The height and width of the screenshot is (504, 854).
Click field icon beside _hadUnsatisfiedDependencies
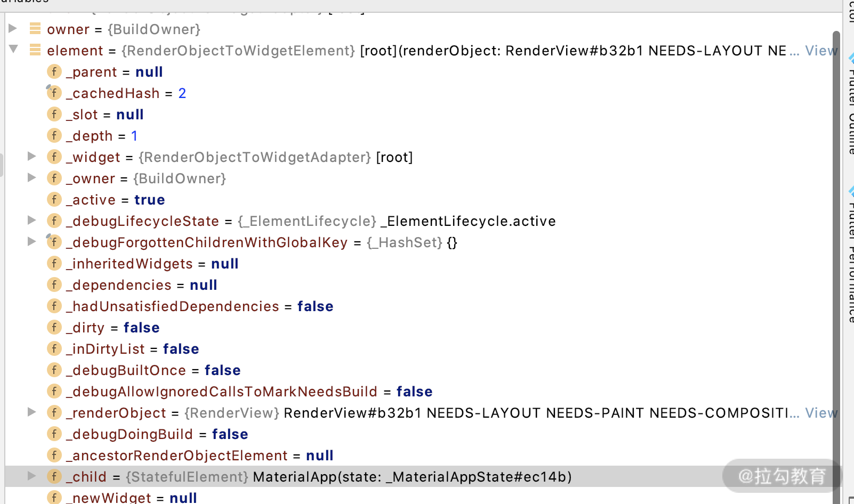(x=54, y=306)
